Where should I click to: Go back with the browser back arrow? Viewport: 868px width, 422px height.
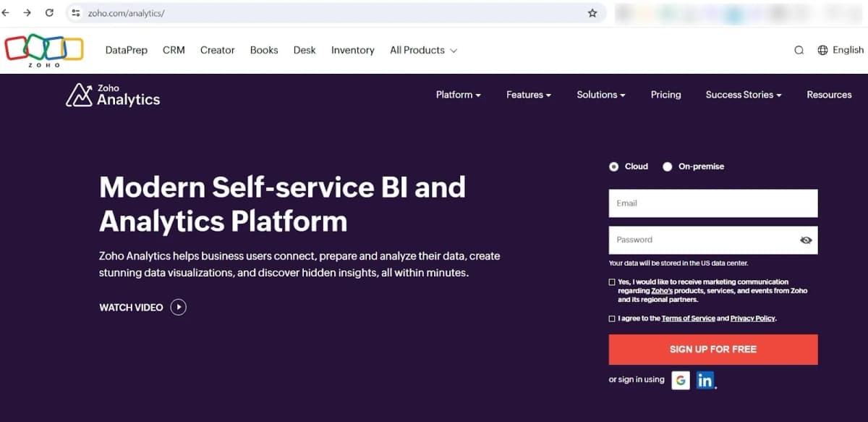click(7, 13)
